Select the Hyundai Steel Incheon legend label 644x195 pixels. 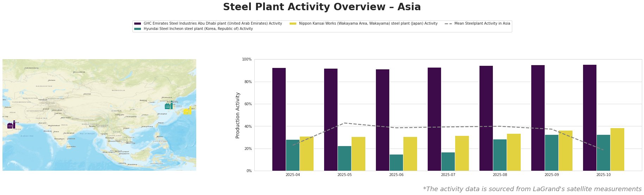click(198, 29)
